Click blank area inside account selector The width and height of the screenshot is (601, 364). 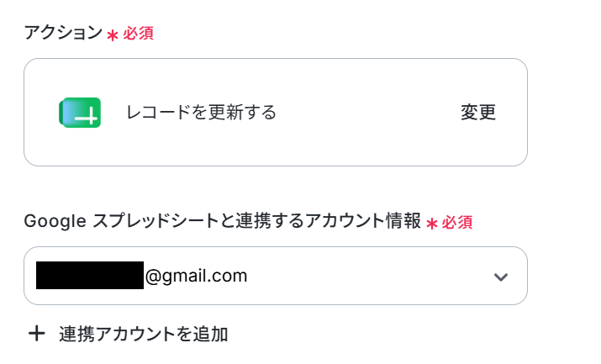(368, 276)
